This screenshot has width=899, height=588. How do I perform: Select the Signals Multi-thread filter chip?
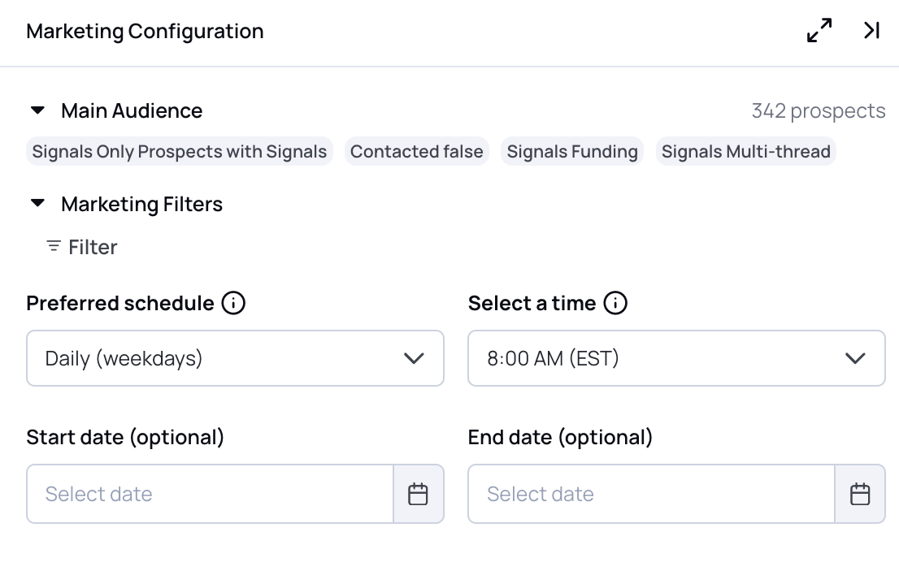click(x=746, y=151)
